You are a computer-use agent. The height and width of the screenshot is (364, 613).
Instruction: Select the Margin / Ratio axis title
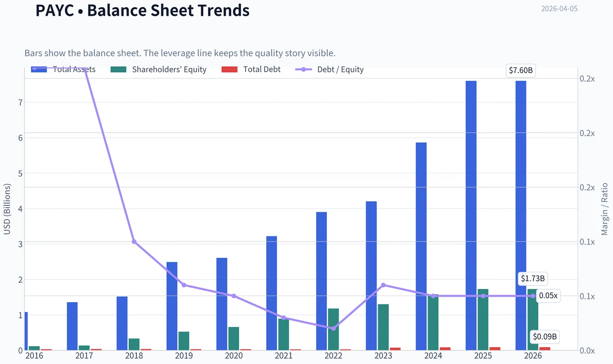click(605, 209)
